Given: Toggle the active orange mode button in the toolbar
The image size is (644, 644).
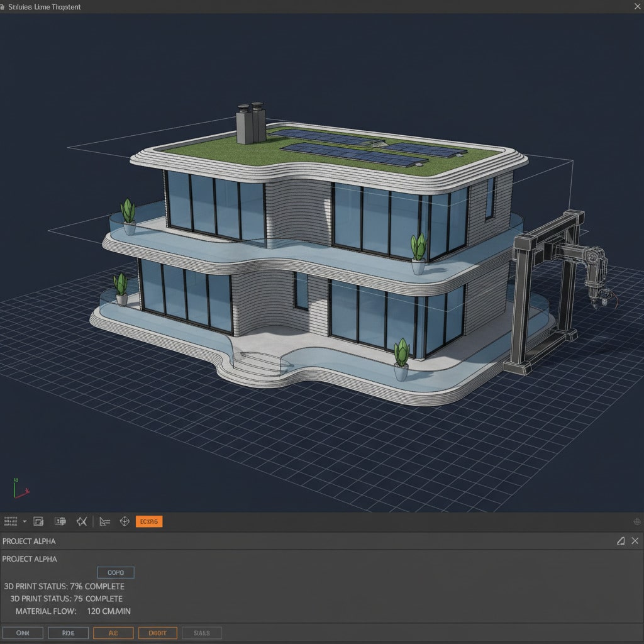Looking at the screenshot, I should (x=149, y=521).
